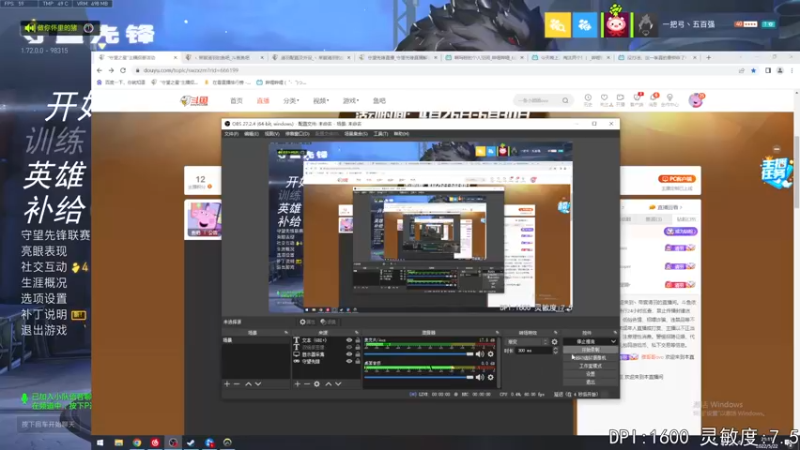Bookmark this page with the star icon
Screen dimensions: 800x450
tap(754, 70)
